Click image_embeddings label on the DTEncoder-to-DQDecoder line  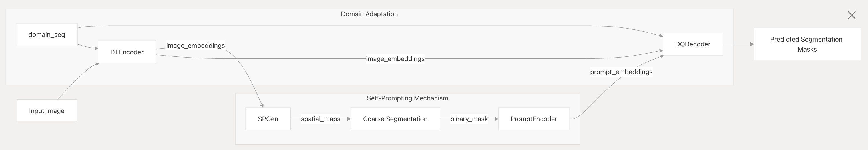click(x=395, y=59)
